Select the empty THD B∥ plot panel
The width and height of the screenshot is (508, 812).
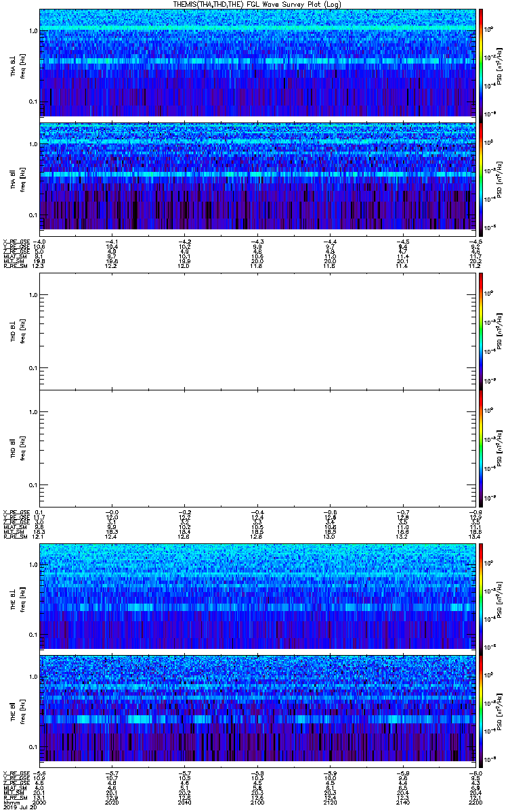click(x=257, y=449)
